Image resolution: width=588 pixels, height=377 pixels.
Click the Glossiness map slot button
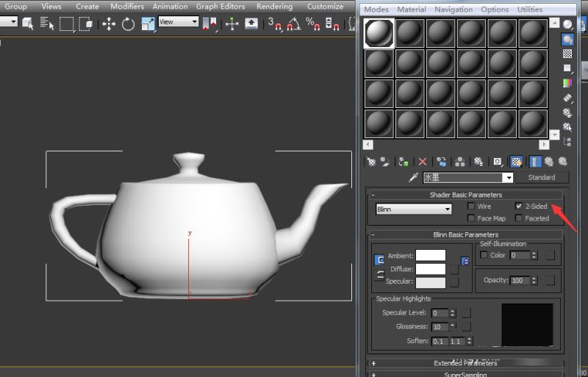466,327
